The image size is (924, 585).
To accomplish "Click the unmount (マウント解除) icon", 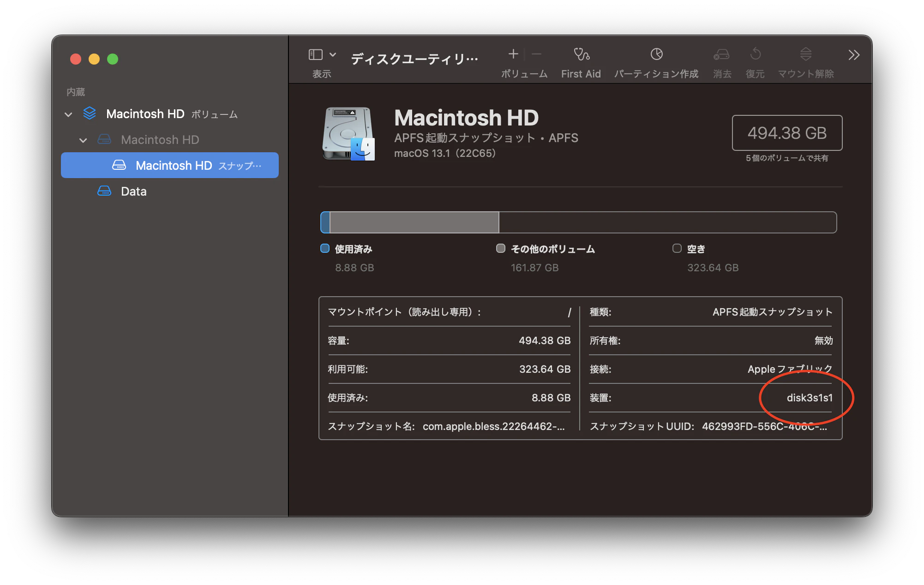I will (x=806, y=54).
